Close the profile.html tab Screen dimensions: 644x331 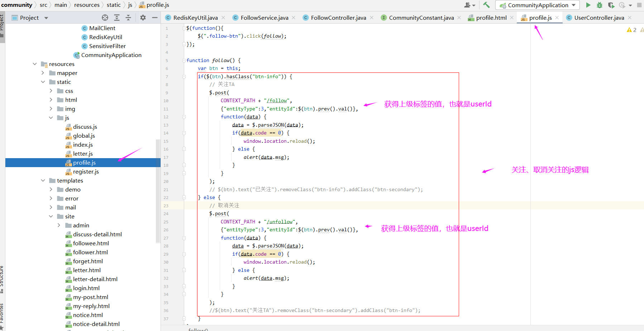[x=512, y=18]
